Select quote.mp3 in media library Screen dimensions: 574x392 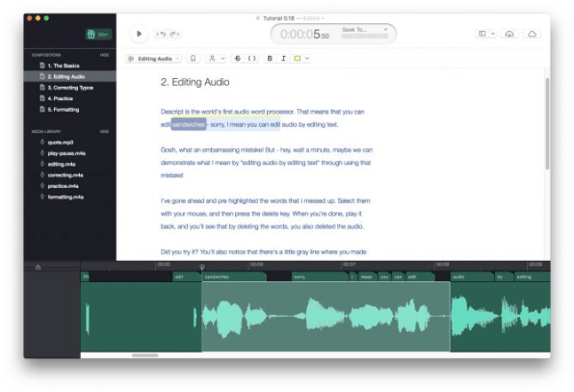click(61, 142)
